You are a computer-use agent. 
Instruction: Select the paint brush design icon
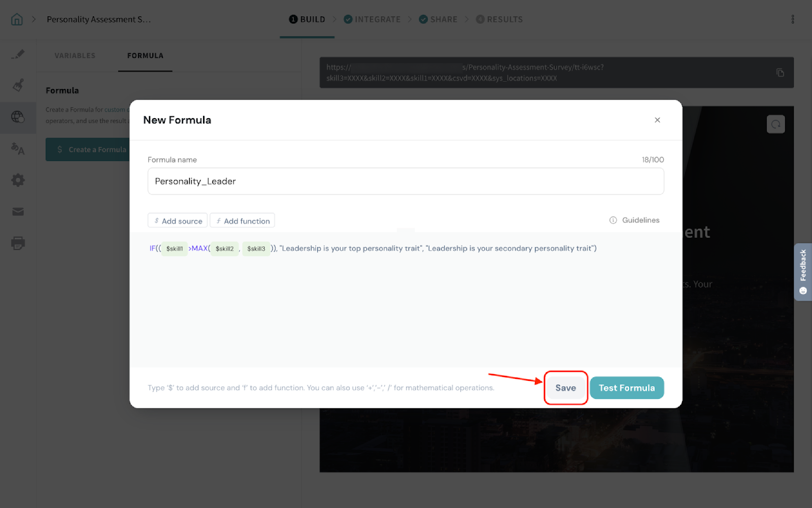point(18,85)
